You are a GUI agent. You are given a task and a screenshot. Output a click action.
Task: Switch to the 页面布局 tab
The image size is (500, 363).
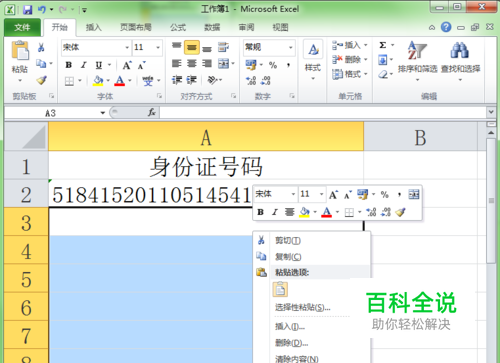136,27
